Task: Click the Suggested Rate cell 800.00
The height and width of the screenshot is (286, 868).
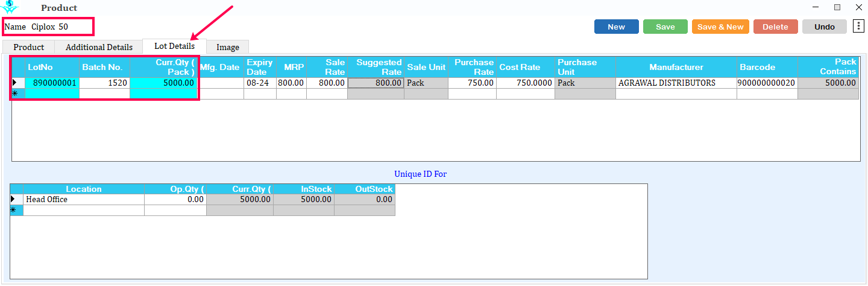Action: (376, 83)
